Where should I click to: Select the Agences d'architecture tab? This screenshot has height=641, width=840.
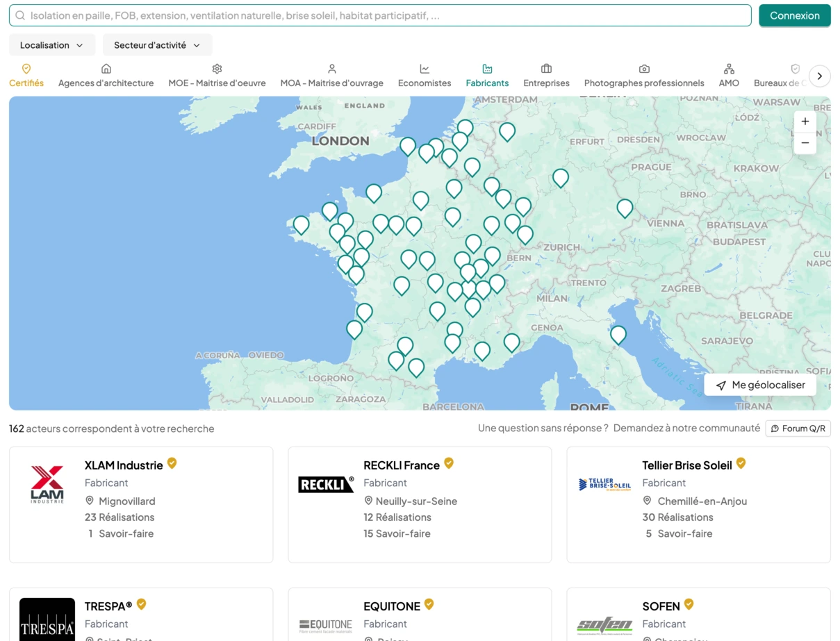click(x=106, y=76)
